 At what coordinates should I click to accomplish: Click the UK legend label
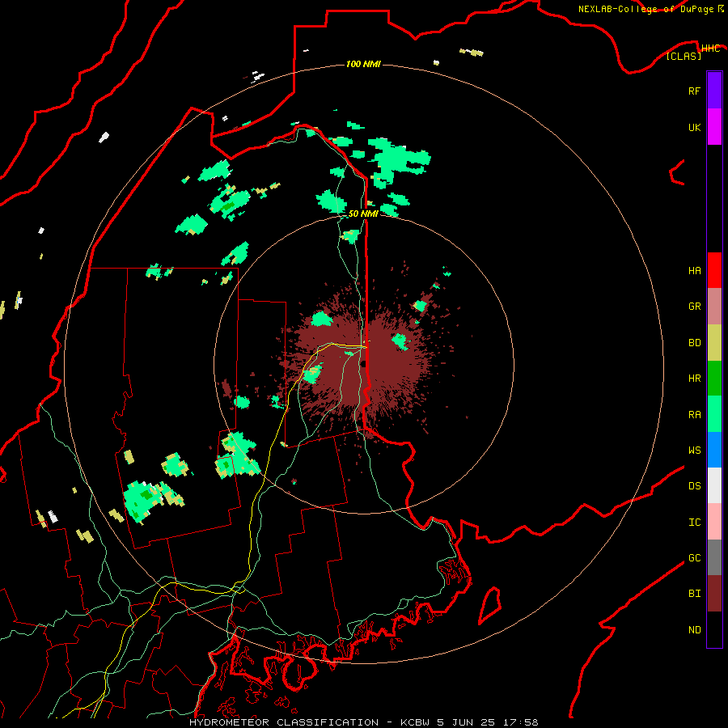point(694,127)
